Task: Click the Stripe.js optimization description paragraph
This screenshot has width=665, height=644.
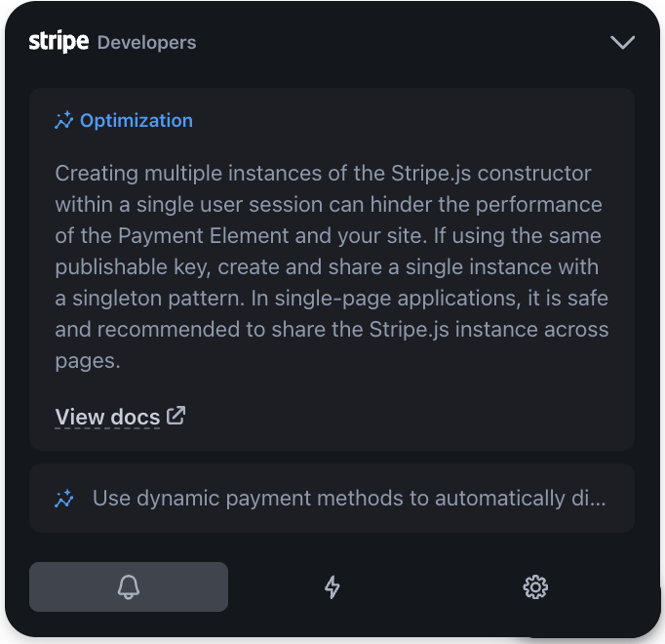Action: [x=332, y=266]
